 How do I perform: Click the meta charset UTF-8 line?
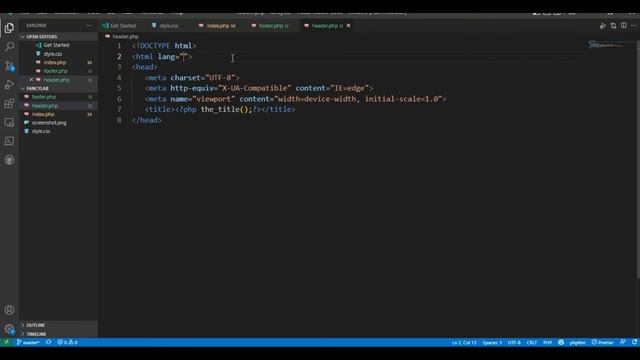tap(192, 78)
